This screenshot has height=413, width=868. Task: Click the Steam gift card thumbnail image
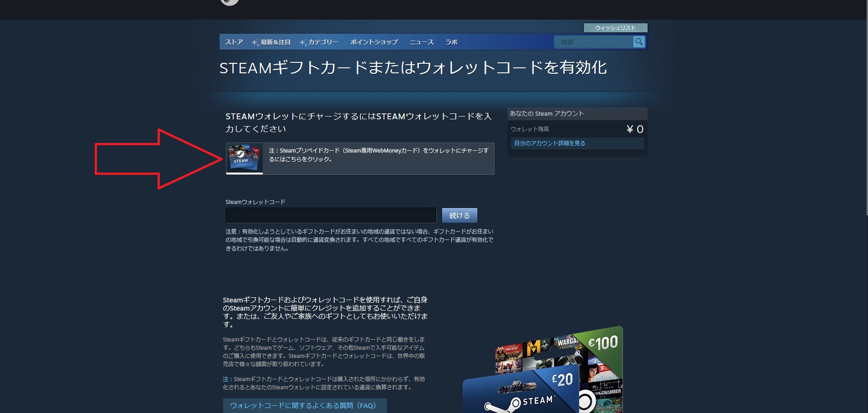245,158
